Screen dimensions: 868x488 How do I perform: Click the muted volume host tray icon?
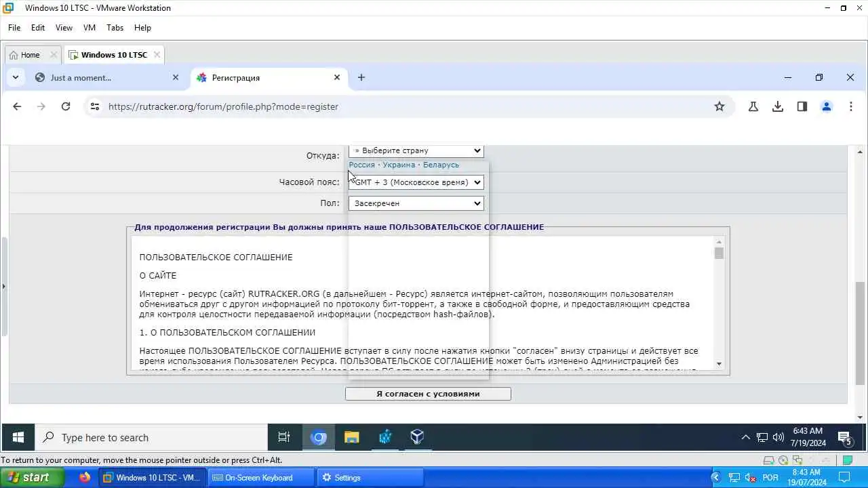click(x=751, y=478)
